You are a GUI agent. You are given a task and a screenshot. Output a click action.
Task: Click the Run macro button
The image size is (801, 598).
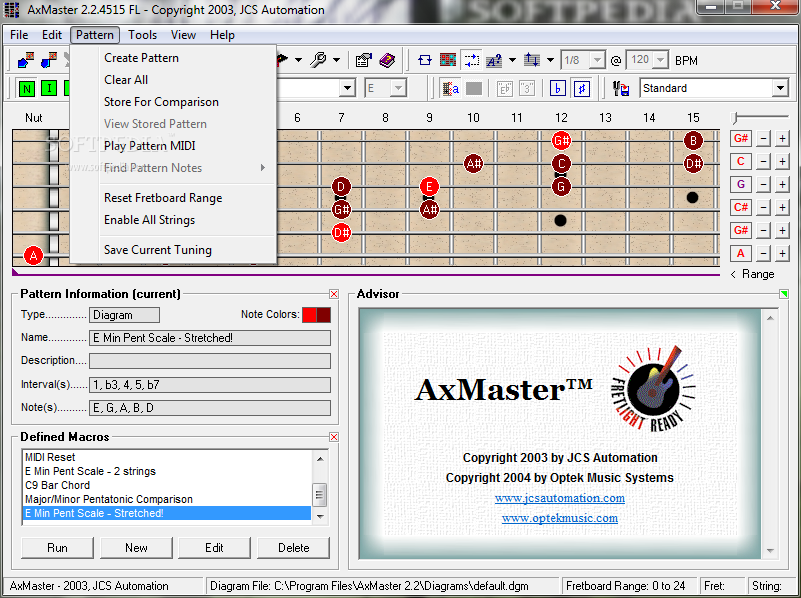pos(57,548)
